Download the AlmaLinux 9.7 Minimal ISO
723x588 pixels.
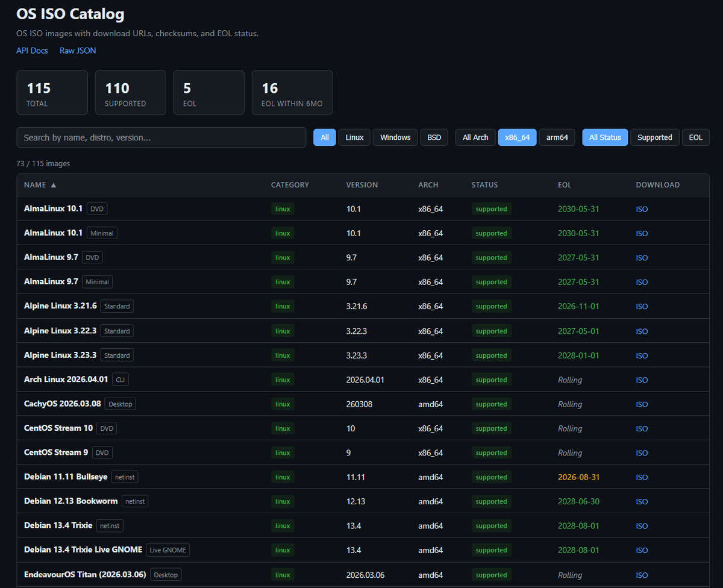tap(642, 282)
